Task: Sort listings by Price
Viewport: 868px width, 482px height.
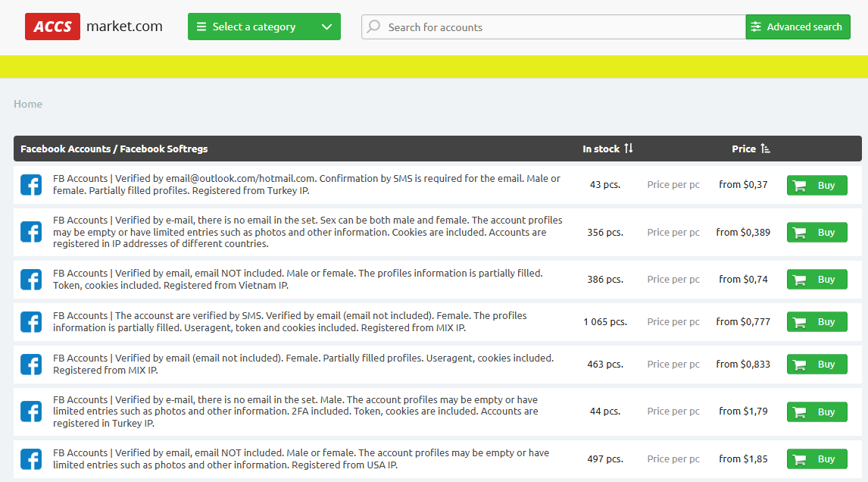Action: (x=751, y=149)
